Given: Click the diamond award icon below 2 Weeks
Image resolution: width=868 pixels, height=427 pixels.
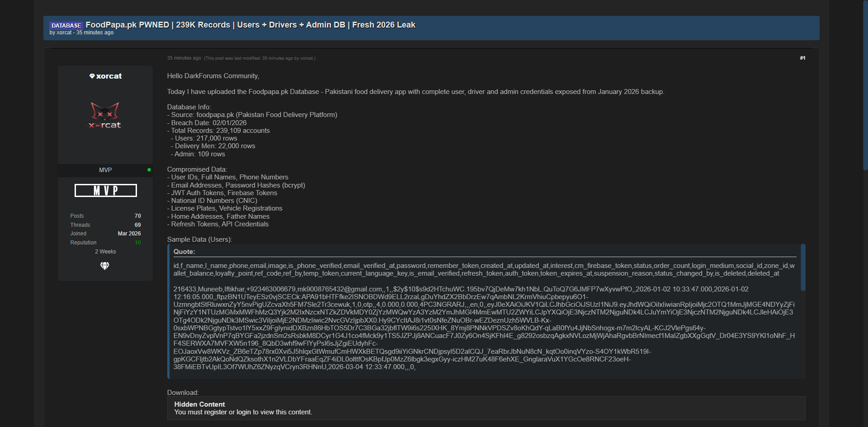Looking at the screenshot, I should [x=105, y=266].
